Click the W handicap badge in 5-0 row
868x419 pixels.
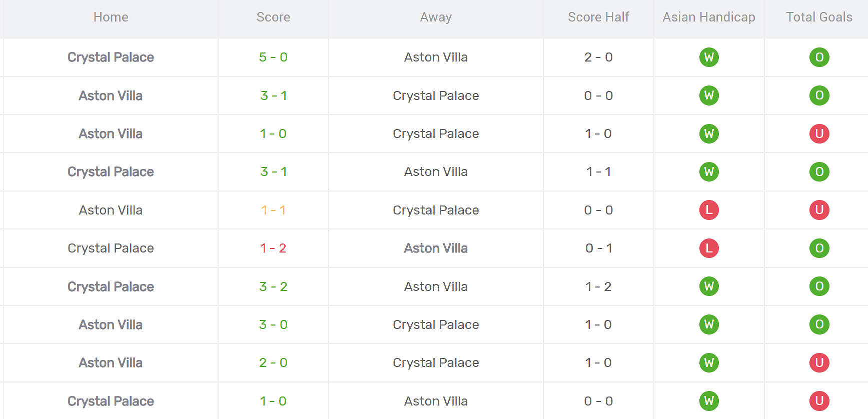(x=709, y=57)
